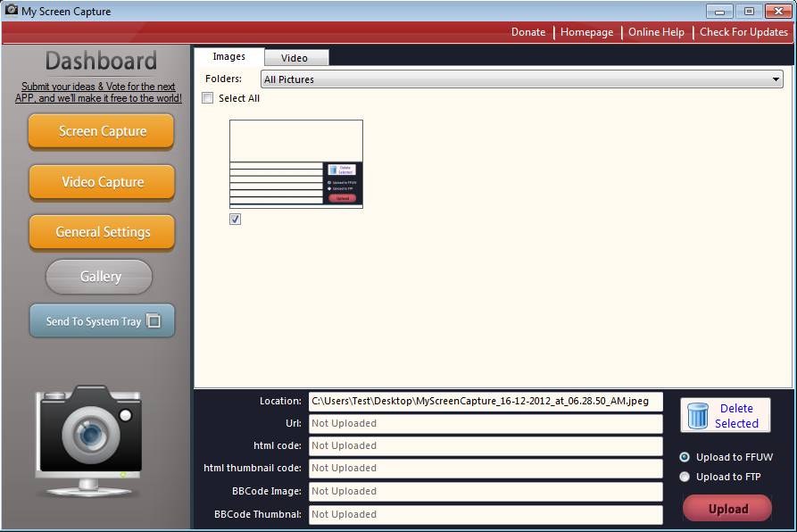Click the BBCode Thumbnal field
Viewport: 797px width, 532px height.
tap(486, 514)
